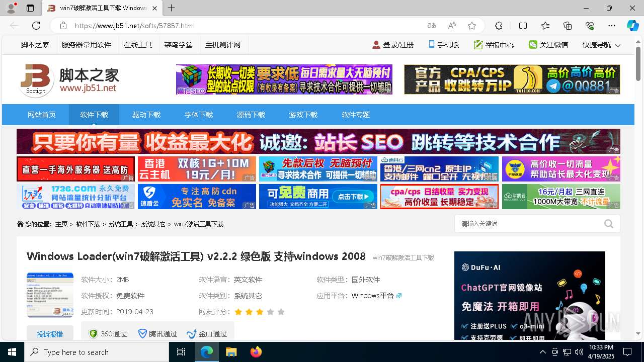Open the 服务器常用软件 link
The height and width of the screenshot is (362, 644).
click(87, 45)
